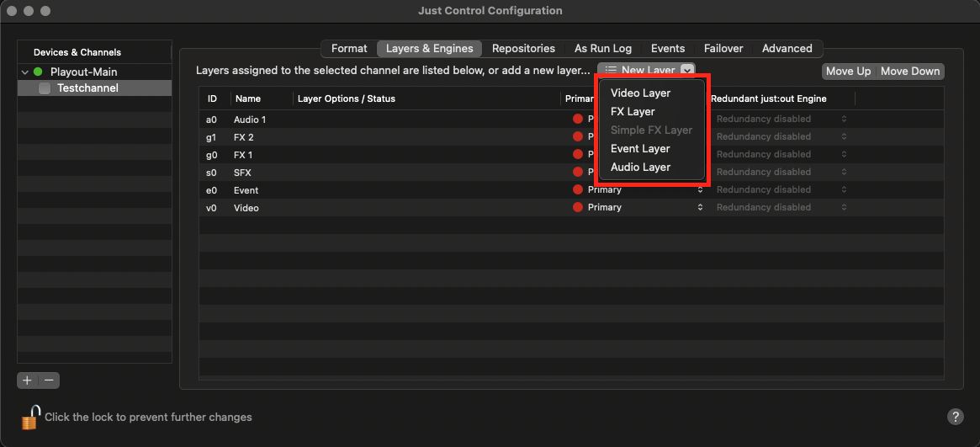
Task: Switch to the Format tab
Action: pos(349,48)
